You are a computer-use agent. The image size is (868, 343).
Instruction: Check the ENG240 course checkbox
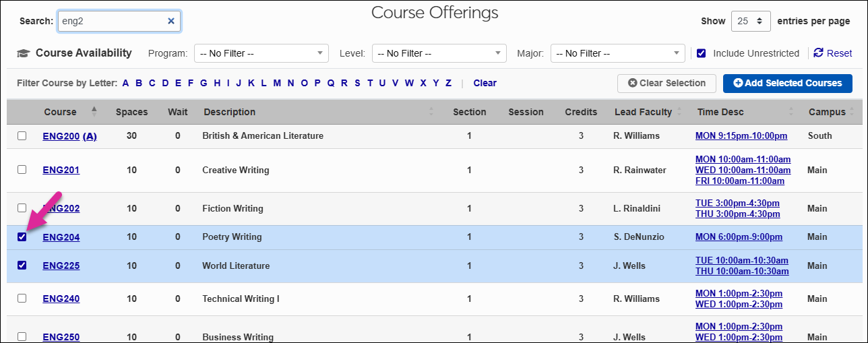[22, 298]
